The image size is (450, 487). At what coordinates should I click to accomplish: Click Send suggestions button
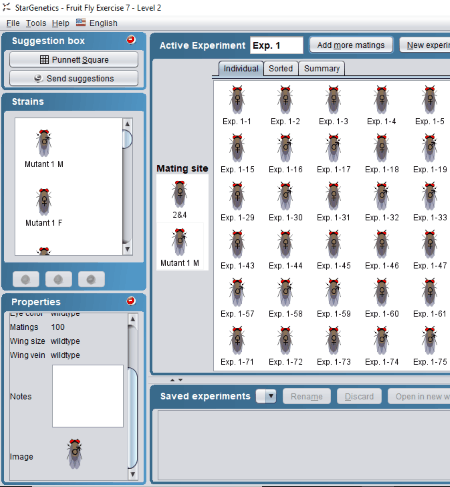coord(74,78)
